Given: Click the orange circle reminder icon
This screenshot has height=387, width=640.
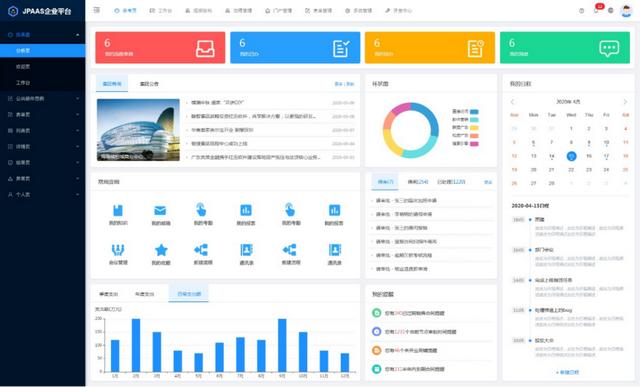Looking at the screenshot, I should [x=376, y=350].
